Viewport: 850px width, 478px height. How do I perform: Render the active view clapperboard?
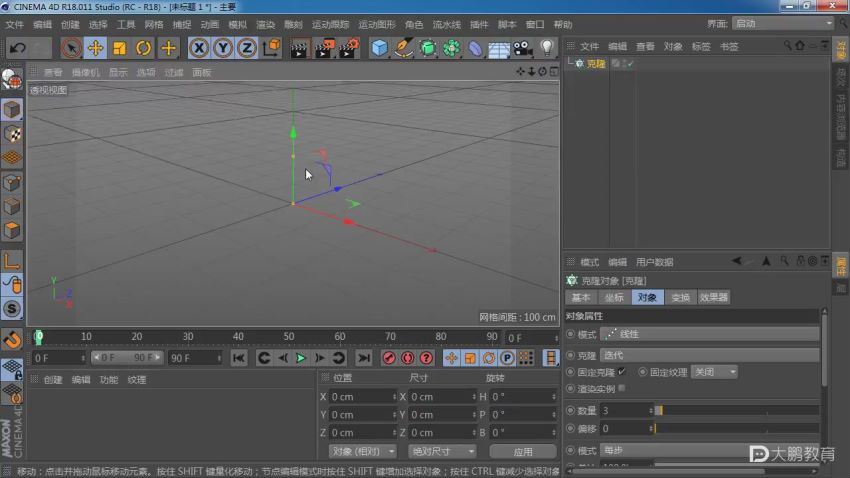click(x=299, y=49)
